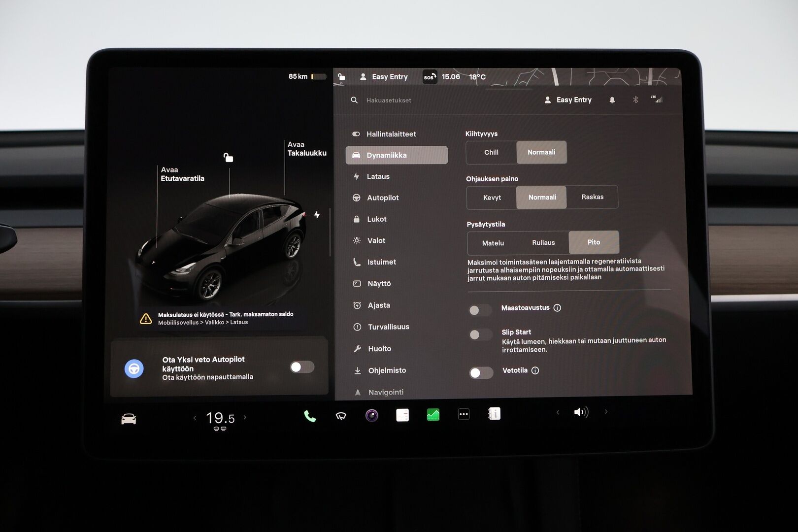Raise volume with the right chevron
798x532 pixels.
[x=606, y=412]
